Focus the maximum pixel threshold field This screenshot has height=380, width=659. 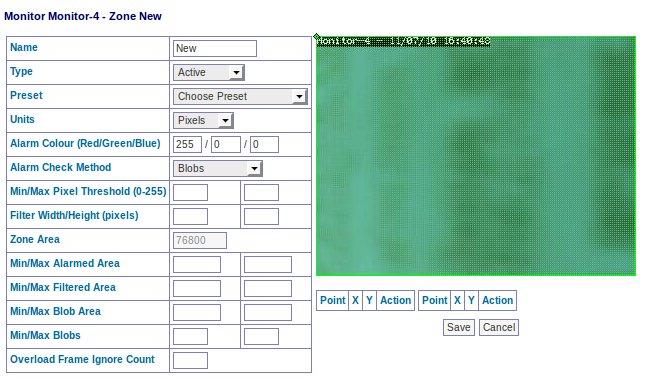pyautogui.click(x=261, y=193)
